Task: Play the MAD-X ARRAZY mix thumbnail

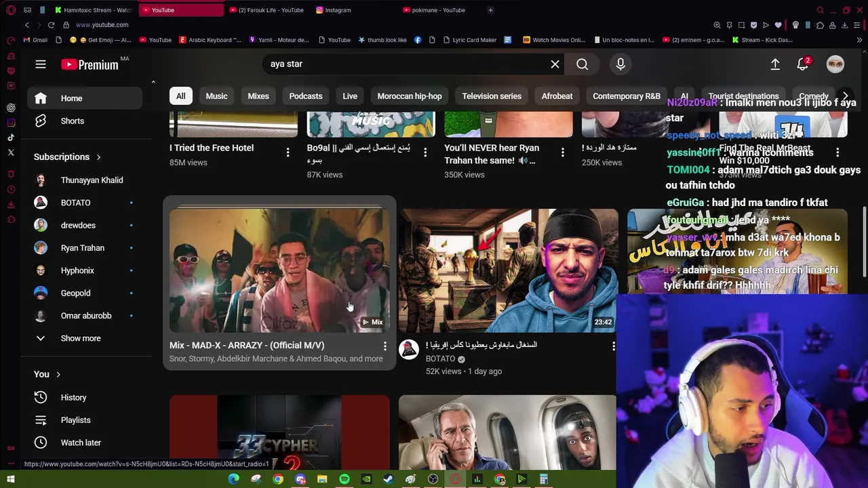Action: point(279,270)
